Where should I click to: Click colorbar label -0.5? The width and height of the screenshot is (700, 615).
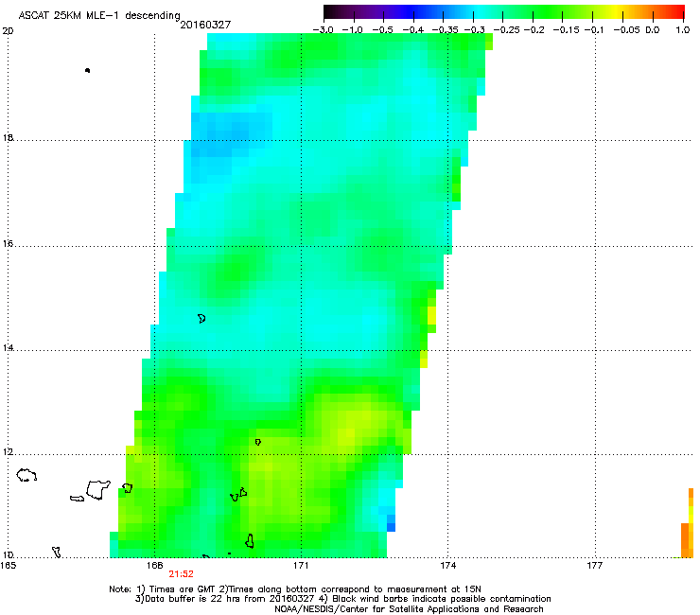point(382,30)
